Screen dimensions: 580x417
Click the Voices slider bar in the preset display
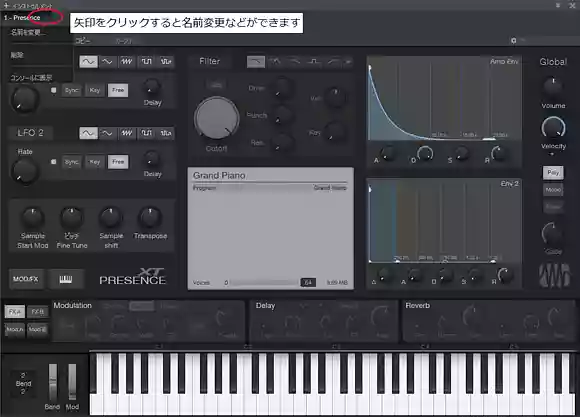[x=263, y=283]
